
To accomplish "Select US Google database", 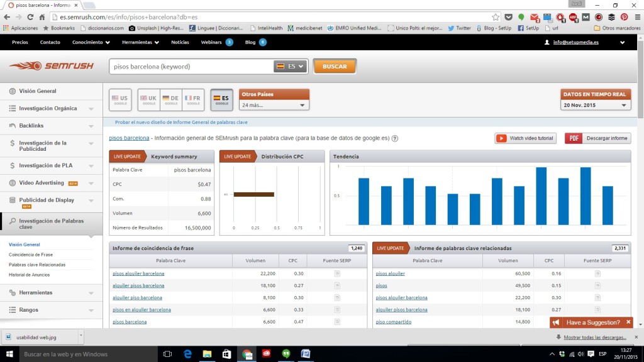I will point(120,100).
